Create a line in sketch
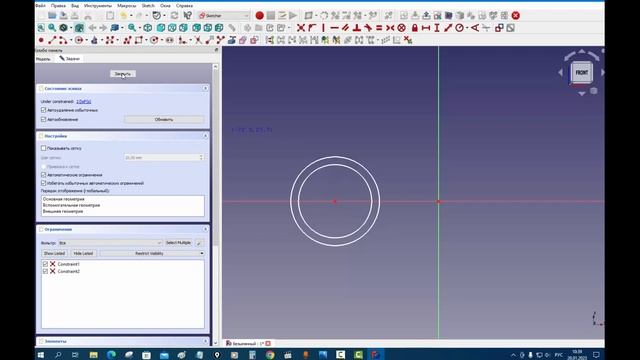 click(52, 40)
